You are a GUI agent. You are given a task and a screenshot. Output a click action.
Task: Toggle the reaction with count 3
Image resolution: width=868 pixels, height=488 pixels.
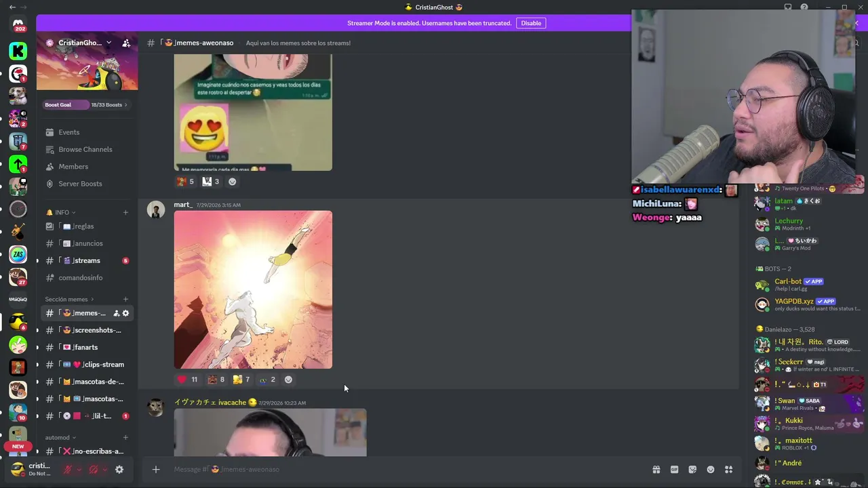click(x=212, y=182)
